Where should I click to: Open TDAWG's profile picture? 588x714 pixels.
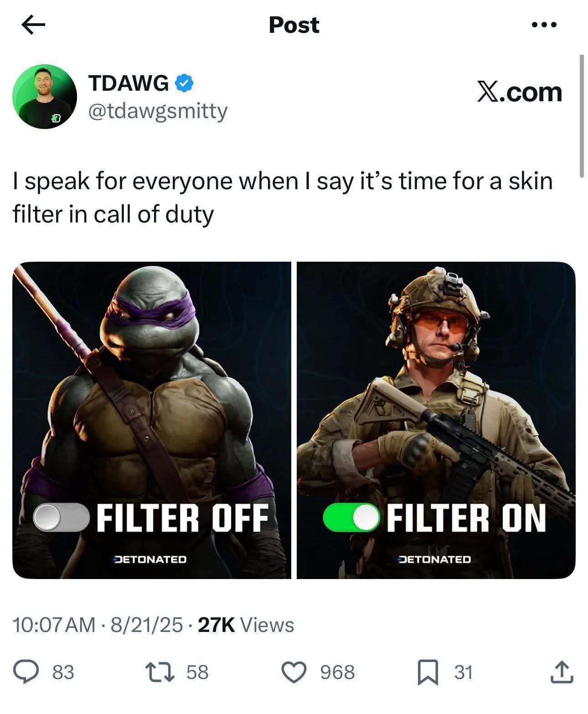(x=45, y=96)
